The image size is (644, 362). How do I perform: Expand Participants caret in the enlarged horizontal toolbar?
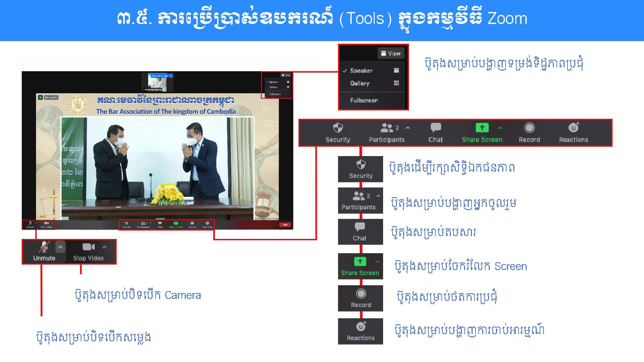pos(408,128)
